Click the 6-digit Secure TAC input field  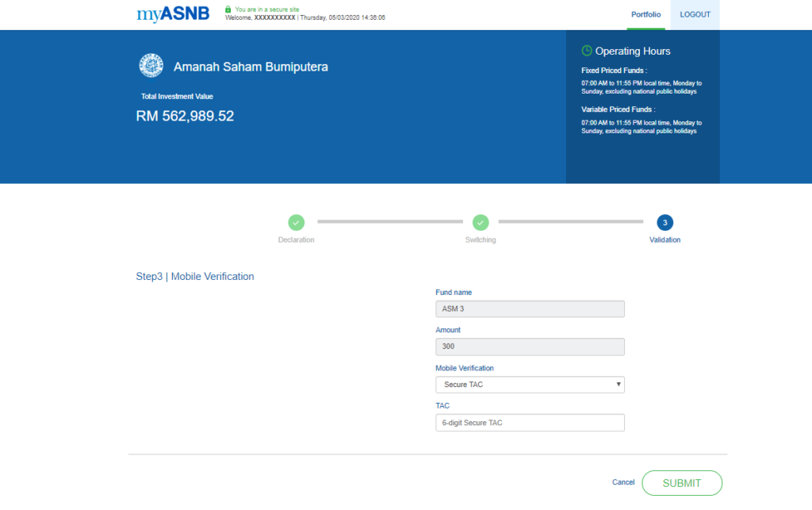[x=530, y=423]
